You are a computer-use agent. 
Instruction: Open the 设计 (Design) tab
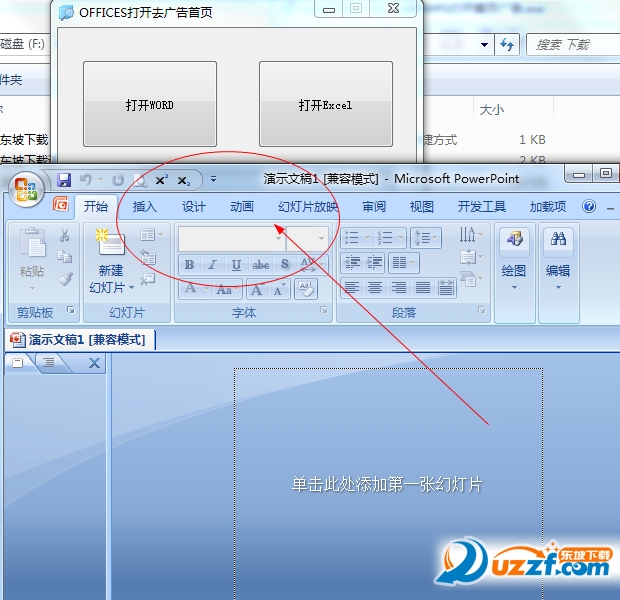pos(193,206)
